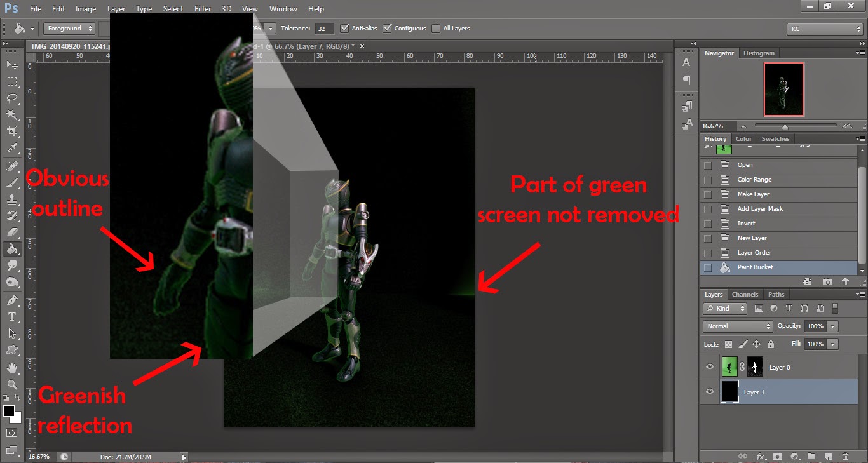Image resolution: width=868 pixels, height=463 pixels.
Task: Click the layer mask thumbnail of Layer 0
Action: 755,366
